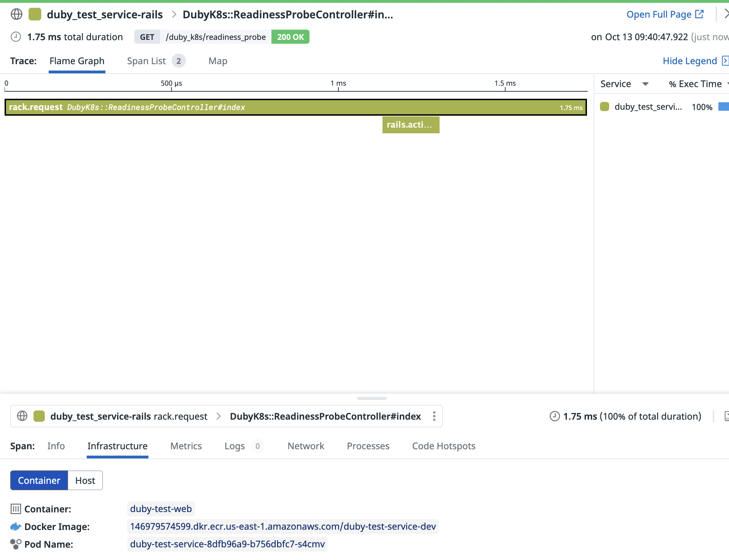Click the 200 OK status badge
Viewport: 729px width, 560px height.
coord(290,37)
